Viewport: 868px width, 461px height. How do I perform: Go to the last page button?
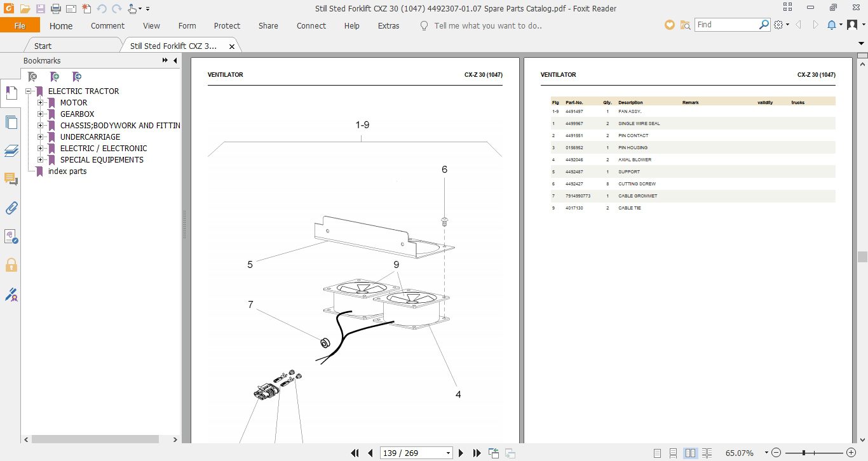pyautogui.click(x=477, y=453)
